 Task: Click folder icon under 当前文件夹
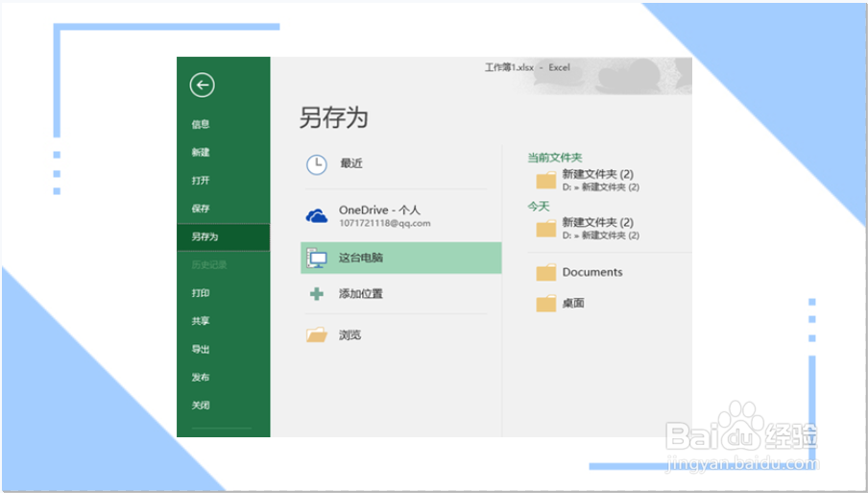545,181
